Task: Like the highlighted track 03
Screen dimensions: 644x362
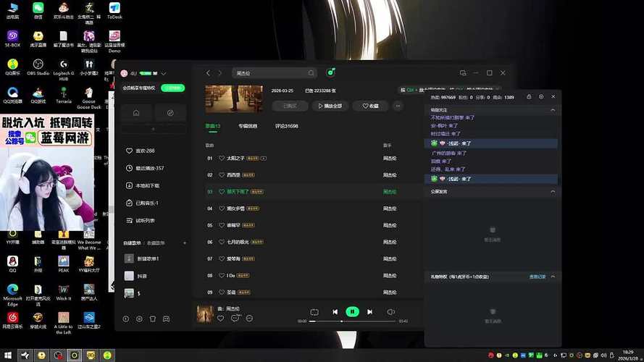Action: click(x=222, y=192)
